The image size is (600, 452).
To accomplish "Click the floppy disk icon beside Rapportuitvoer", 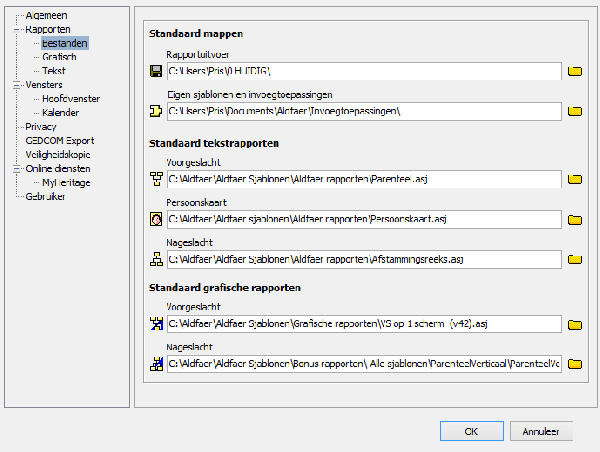I will coord(155,71).
